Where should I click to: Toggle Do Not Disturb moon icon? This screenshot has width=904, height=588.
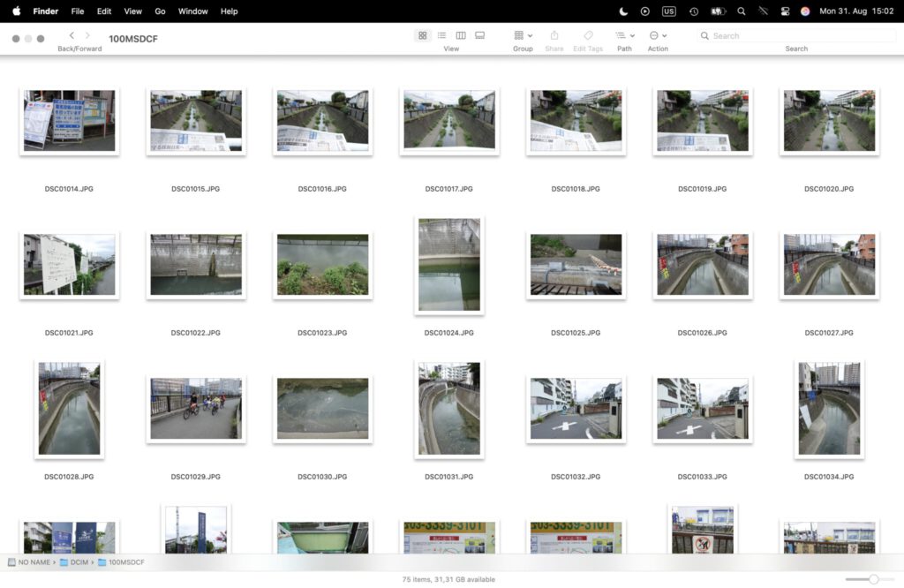click(623, 11)
